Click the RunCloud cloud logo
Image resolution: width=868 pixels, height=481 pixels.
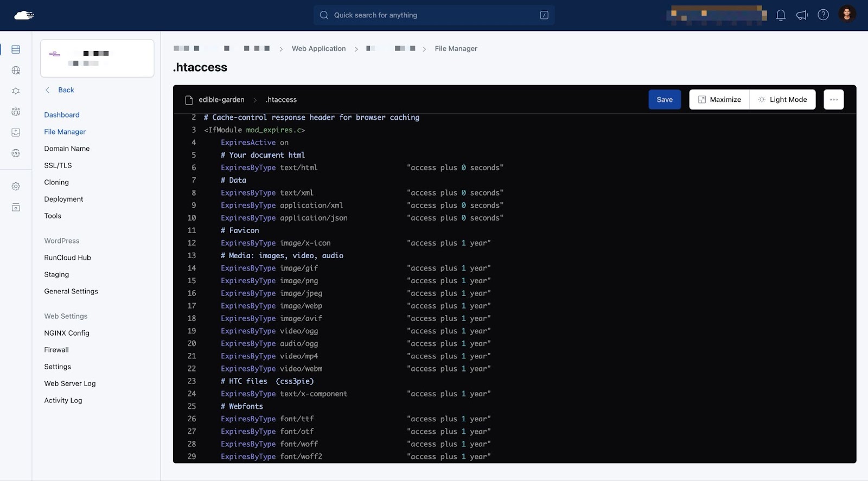tap(24, 15)
